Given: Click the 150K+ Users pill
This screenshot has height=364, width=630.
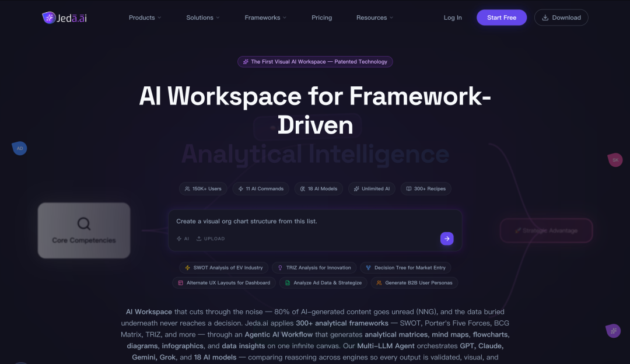Looking at the screenshot, I should click(x=203, y=189).
